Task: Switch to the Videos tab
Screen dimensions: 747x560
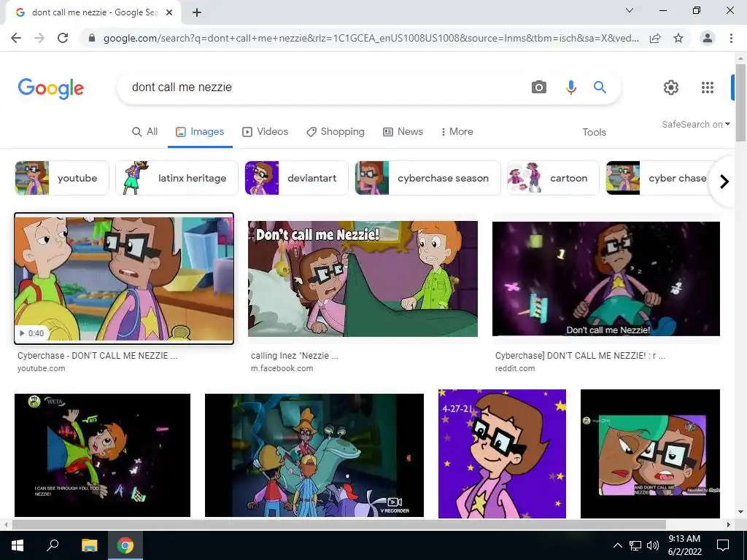Action: [266, 132]
